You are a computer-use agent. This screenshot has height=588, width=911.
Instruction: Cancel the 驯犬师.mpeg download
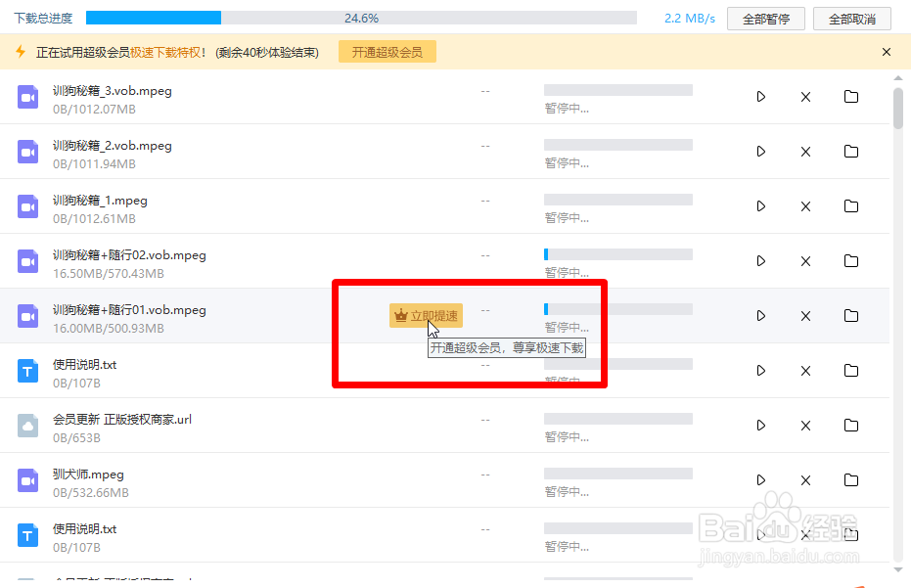tap(805, 480)
